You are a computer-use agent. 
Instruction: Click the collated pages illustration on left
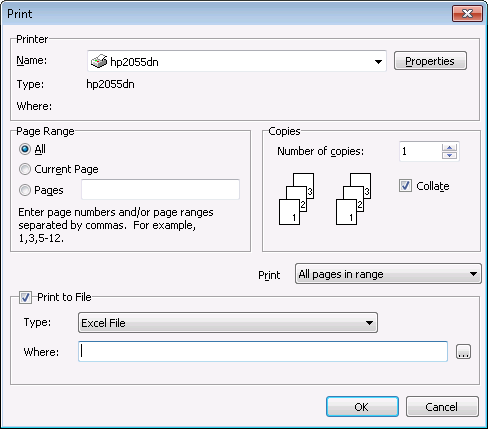coord(296,199)
